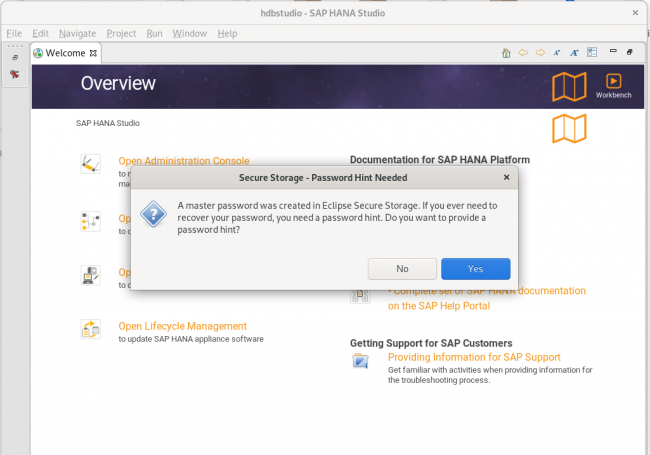Select the Welcome tab
This screenshot has width=650, height=455.
(65, 53)
